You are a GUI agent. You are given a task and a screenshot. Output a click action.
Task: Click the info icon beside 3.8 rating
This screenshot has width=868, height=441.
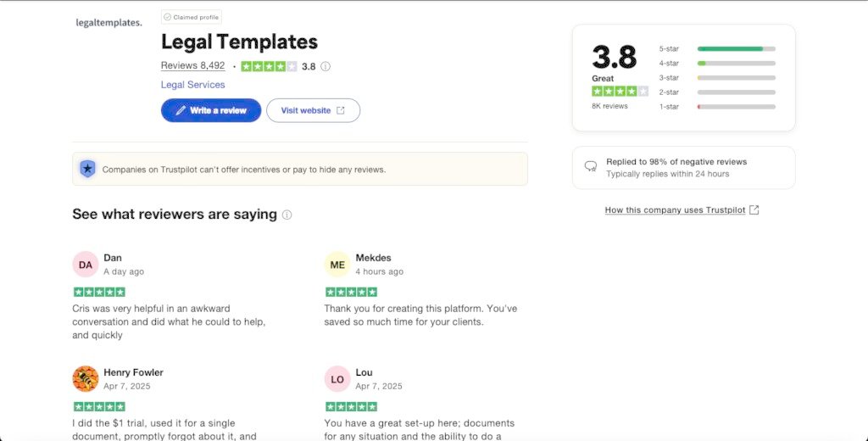pos(325,66)
